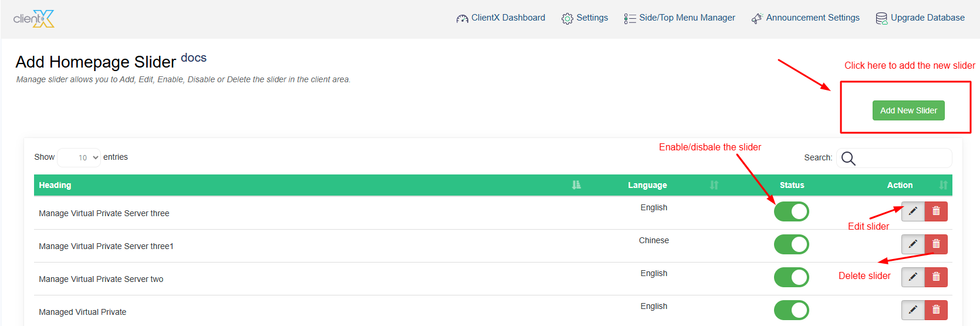
Task: Turn off 'Manage Virtual Private Server two' status
Action: (791, 277)
